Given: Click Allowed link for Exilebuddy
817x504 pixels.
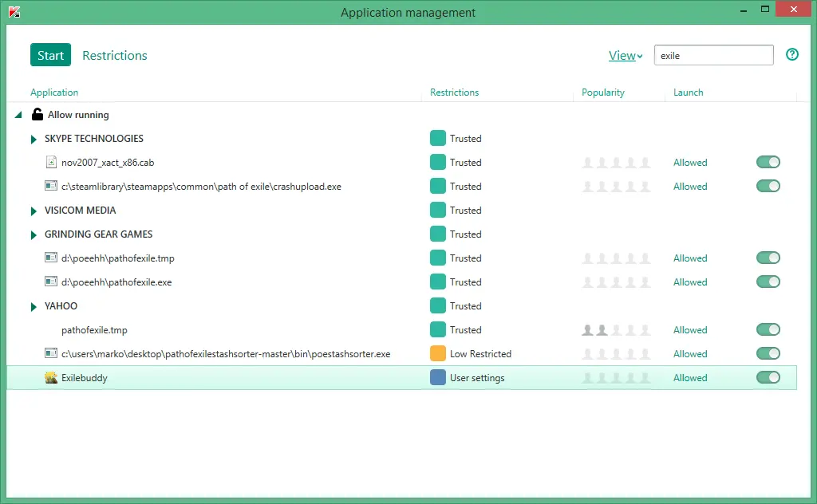Looking at the screenshot, I should click(x=690, y=378).
